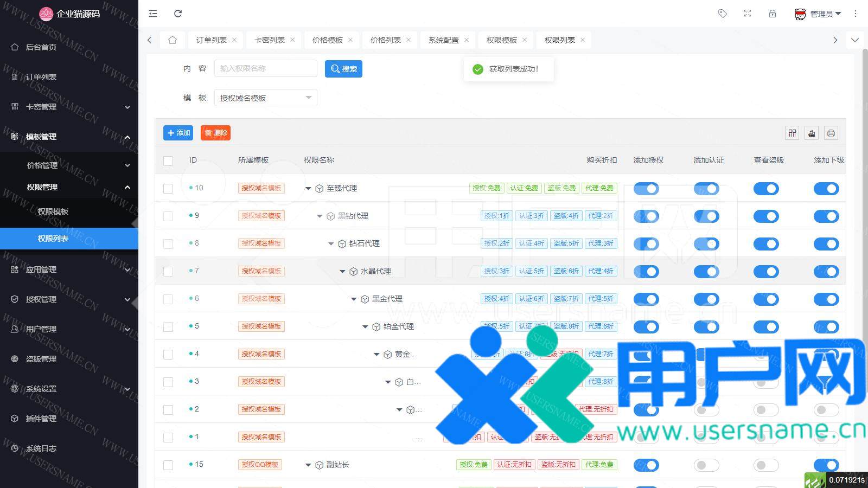Go to the home tab icon

click(173, 40)
